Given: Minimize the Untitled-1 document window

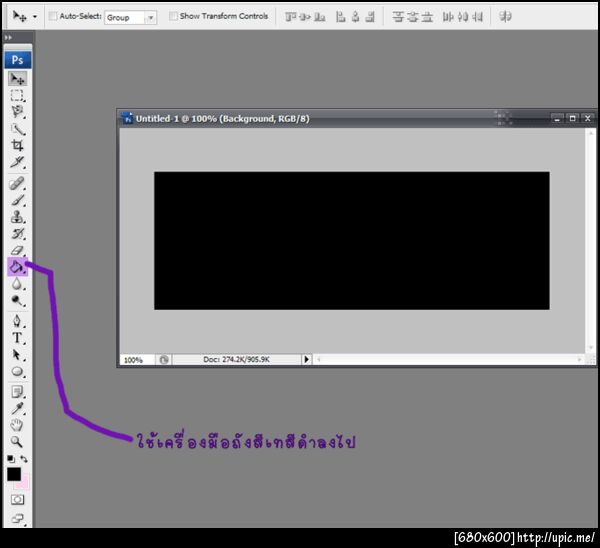Looking at the screenshot, I should click(557, 118).
